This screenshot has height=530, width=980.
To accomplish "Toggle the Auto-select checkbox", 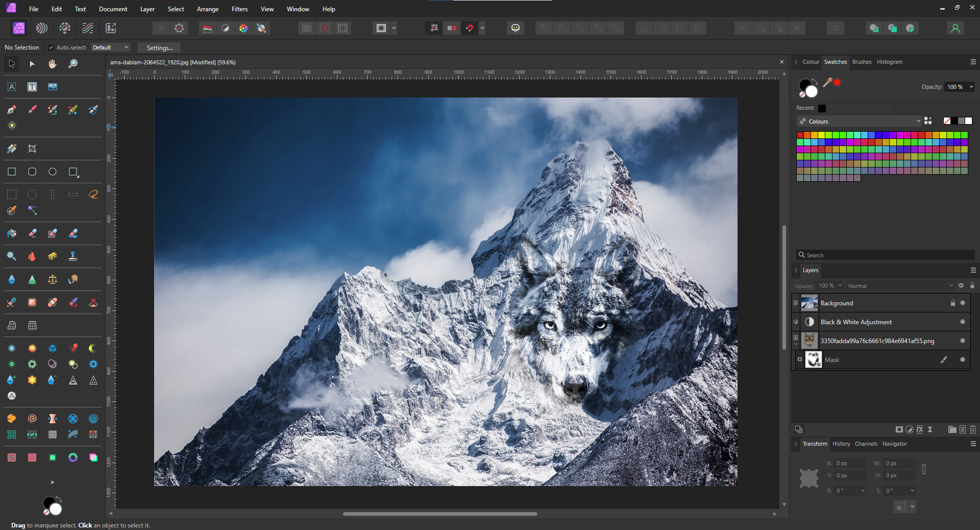I will [51, 47].
